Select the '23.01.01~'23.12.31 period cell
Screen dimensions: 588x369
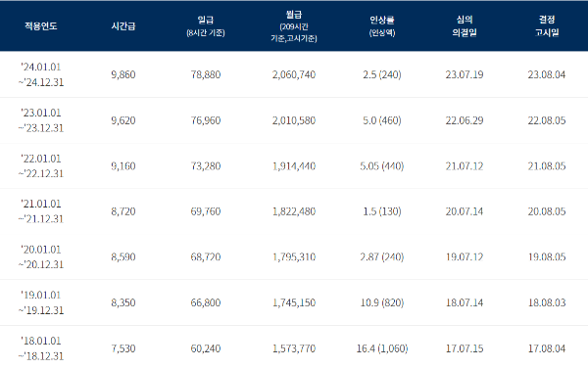41,120
